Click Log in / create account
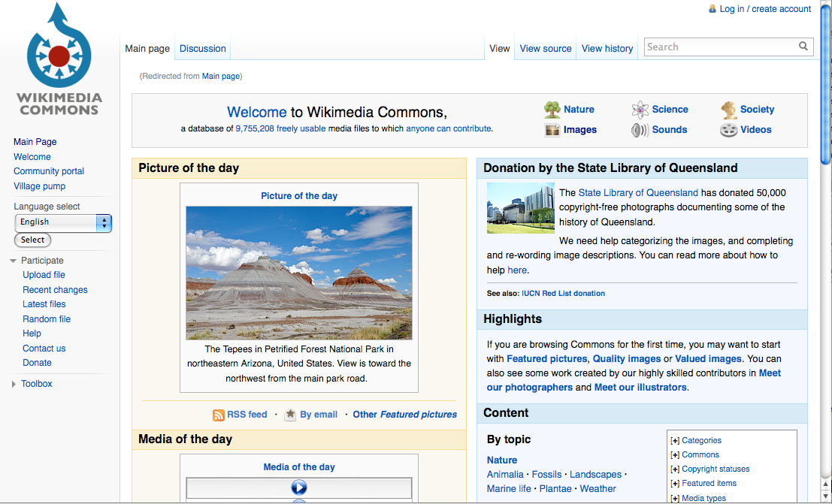 765,8
